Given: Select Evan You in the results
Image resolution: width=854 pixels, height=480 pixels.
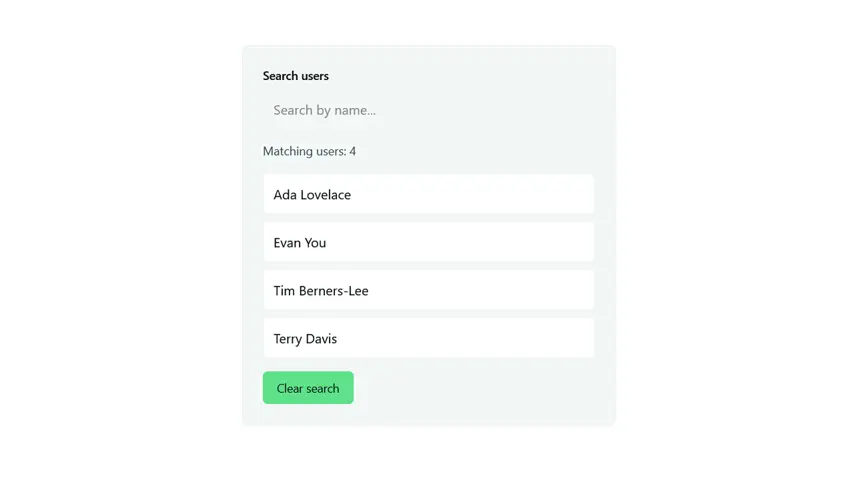Looking at the screenshot, I should point(429,242).
